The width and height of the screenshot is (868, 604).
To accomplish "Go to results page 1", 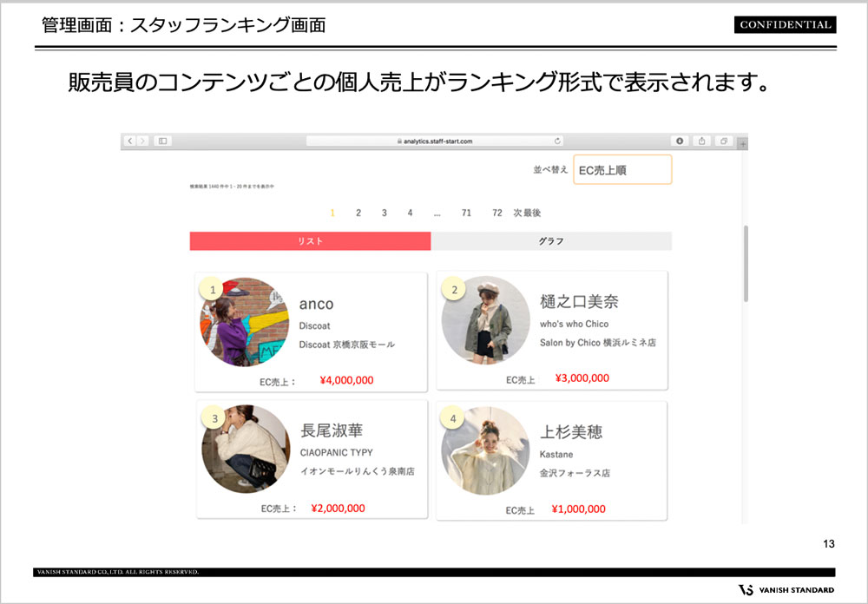I will click(332, 213).
